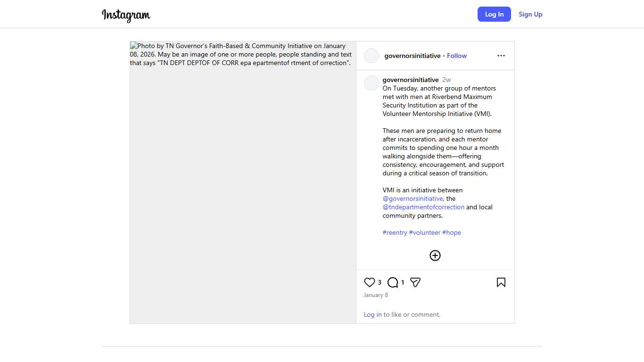
Task: Open the Sign Up link
Action: 530,14
